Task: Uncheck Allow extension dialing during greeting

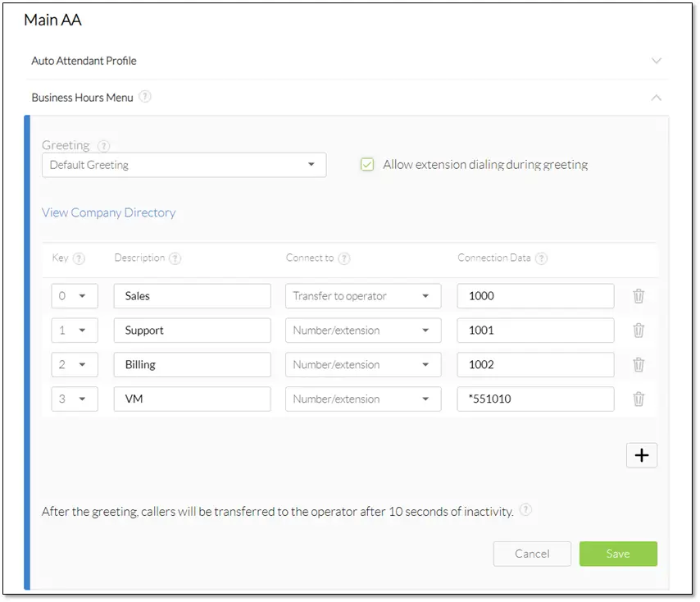Action: [x=367, y=165]
